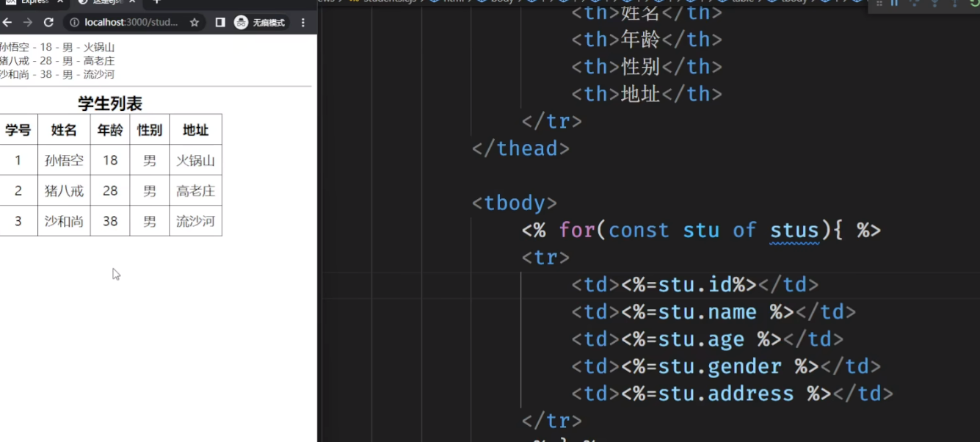Click text line 猪八戒 - 28 - 男 - 高老庄
Image resolution: width=980 pixels, height=442 pixels.
57,61
